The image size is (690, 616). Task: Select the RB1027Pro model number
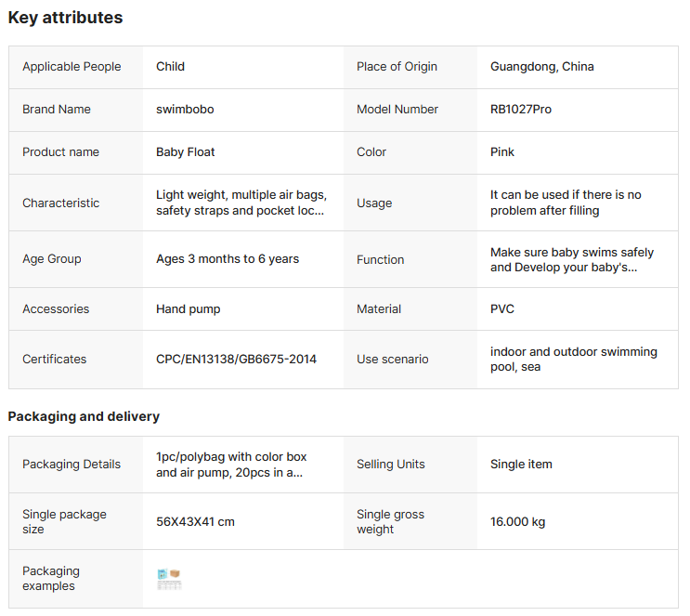pos(520,109)
